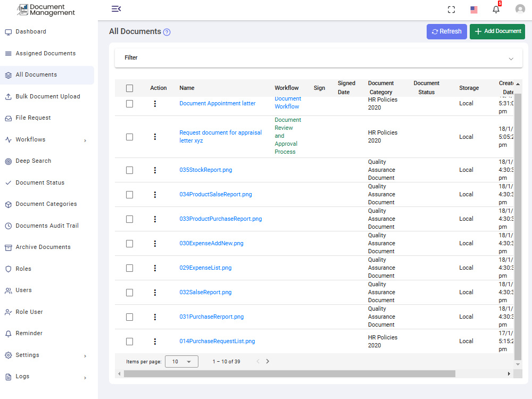Open notifications bell
This screenshot has height=399, width=532.
click(496, 9)
